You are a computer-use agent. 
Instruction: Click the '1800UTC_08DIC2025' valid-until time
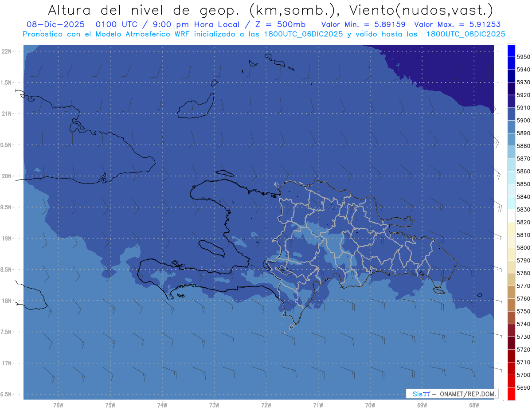[x=465, y=34]
